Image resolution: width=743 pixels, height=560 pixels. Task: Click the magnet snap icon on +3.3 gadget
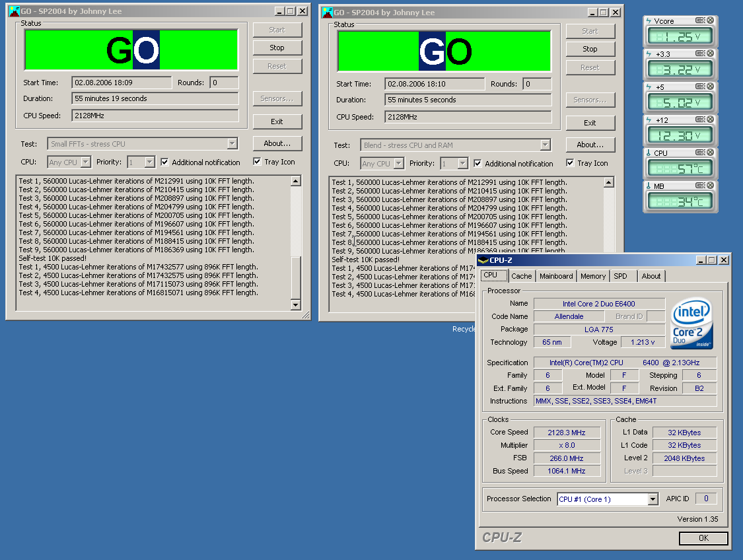pyautogui.click(x=700, y=53)
